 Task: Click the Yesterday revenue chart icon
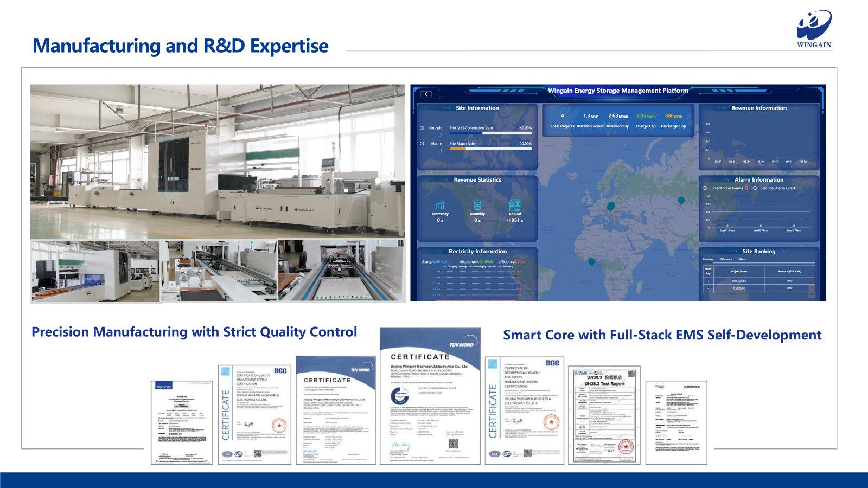[440, 206]
